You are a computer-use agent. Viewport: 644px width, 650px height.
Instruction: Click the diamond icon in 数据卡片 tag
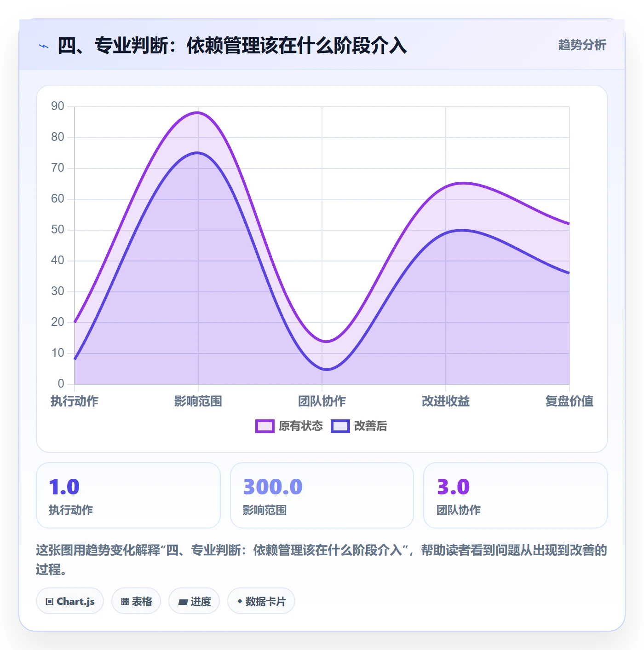click(x=240, y=601)
